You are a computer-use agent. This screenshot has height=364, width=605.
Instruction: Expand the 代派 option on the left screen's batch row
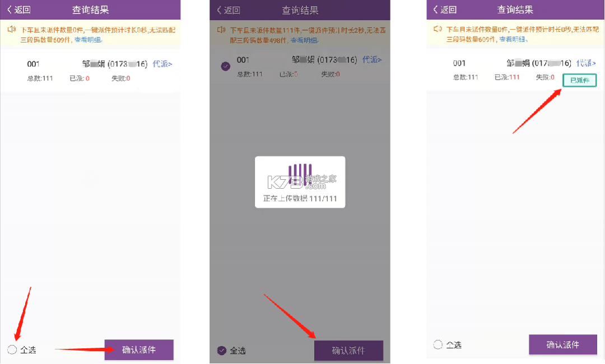[162, 64]
